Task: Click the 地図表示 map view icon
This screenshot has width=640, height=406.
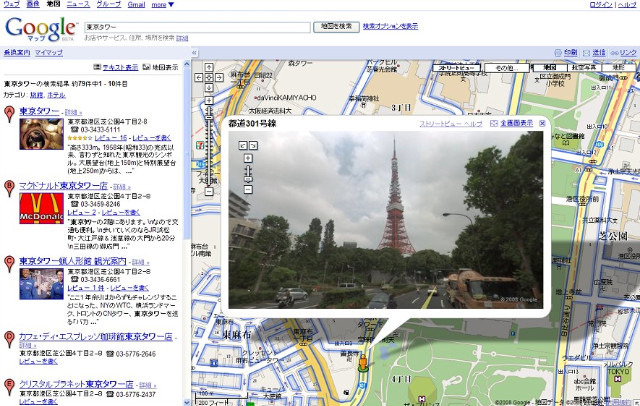Action: click(x=147, y=67)
